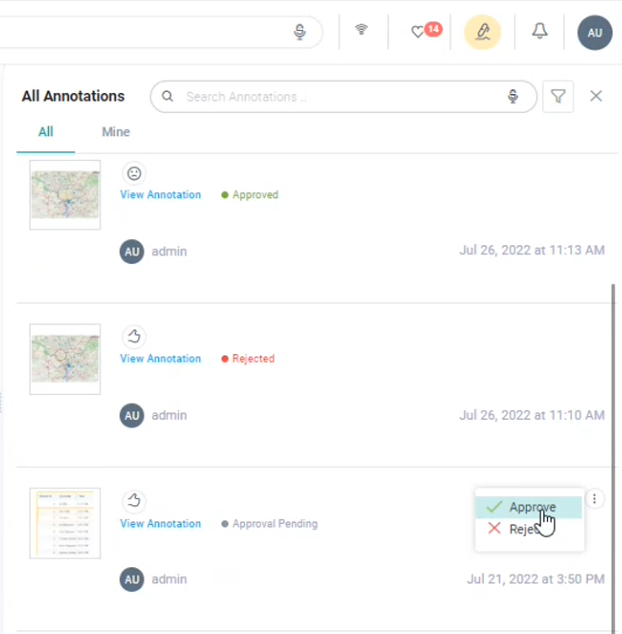Open the notifications bell
Viewport: 622px width, 634px height.
[539, 32]
